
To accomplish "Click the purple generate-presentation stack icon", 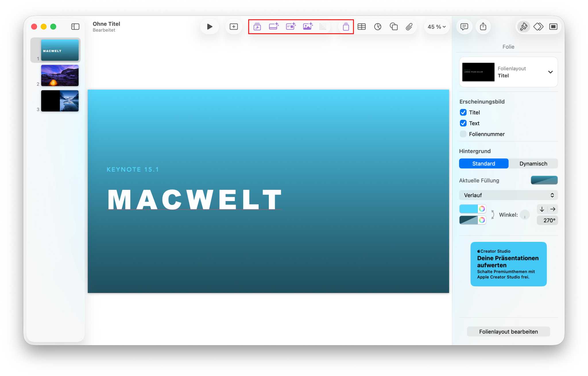I will coord(257,27).
